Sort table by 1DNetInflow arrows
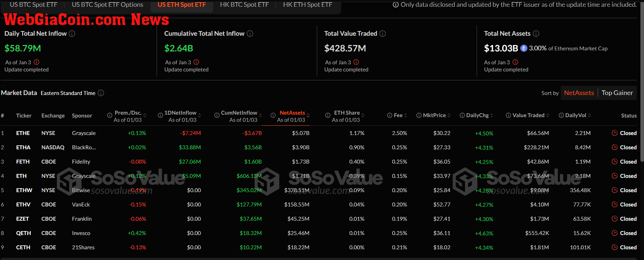 (200, 115)
